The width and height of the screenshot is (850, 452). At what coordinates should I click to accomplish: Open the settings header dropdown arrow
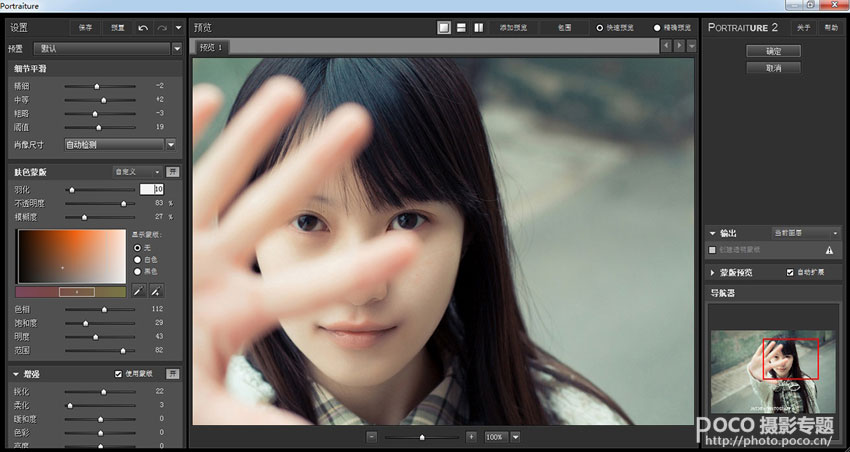coord(178,28)
